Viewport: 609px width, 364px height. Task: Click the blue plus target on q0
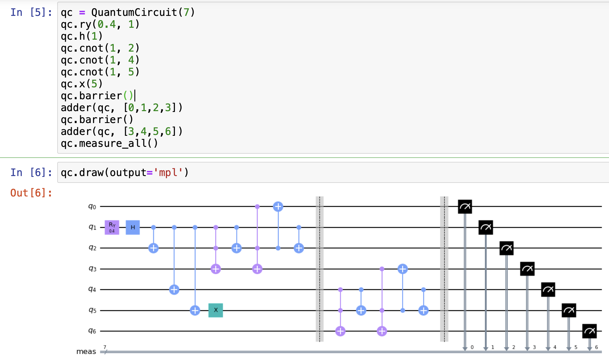[x=278, y=207]
